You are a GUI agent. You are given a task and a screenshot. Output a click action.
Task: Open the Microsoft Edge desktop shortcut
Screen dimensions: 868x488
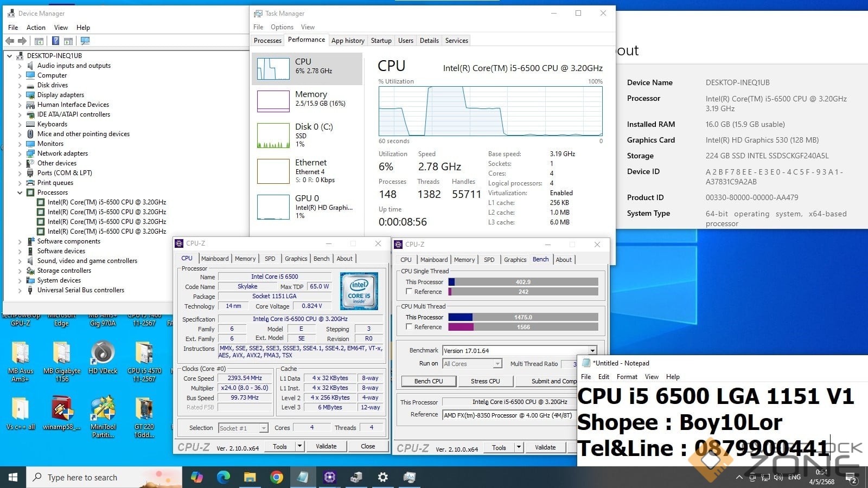[61, 320]
